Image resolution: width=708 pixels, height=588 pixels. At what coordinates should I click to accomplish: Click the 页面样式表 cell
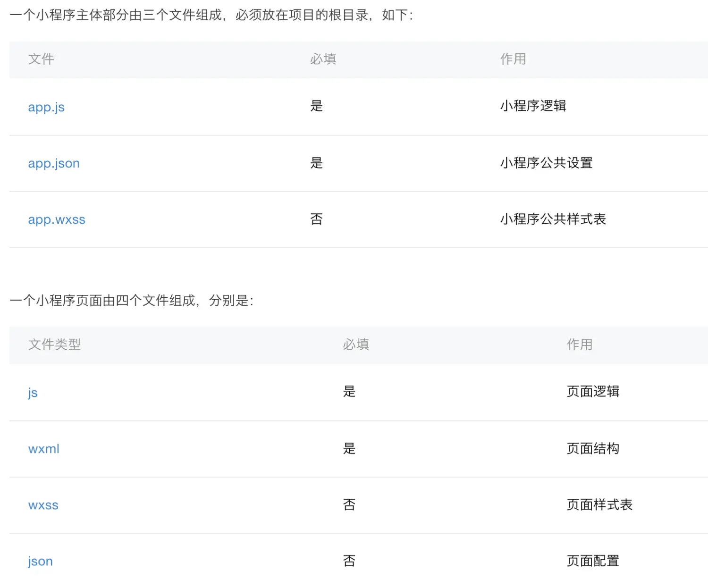599,504
